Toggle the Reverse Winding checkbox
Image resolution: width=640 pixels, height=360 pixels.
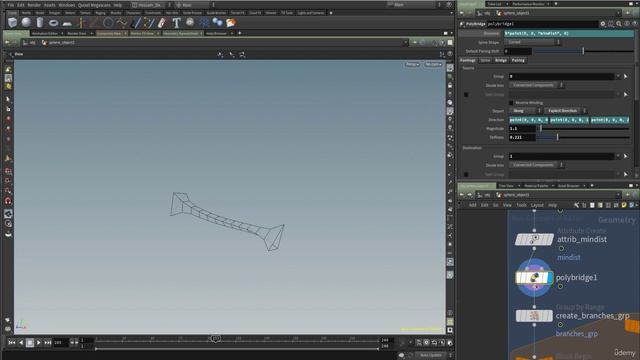pyautogui.click(x=511, y=103)
